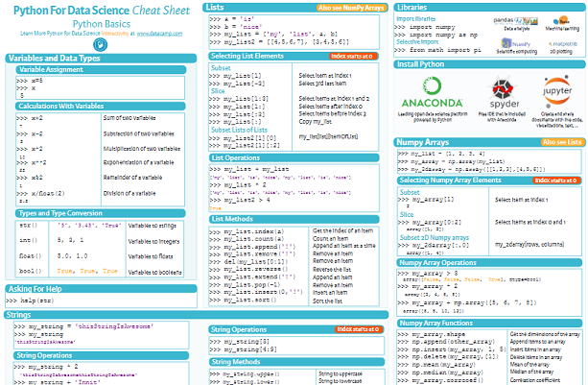Screen dimensions: 588x385
Task: Click 'Get the index of an item' description
Action: click(342, 230)
